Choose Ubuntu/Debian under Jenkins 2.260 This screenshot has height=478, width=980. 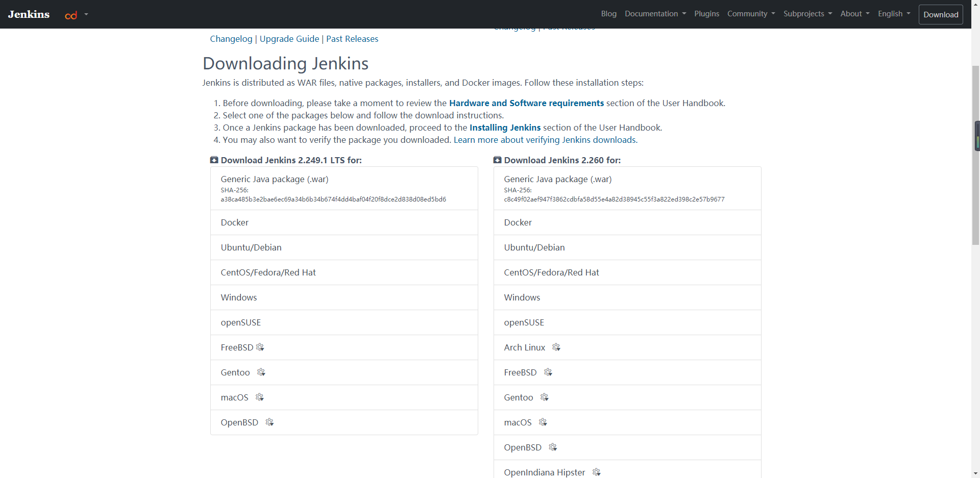click(627, 247)
